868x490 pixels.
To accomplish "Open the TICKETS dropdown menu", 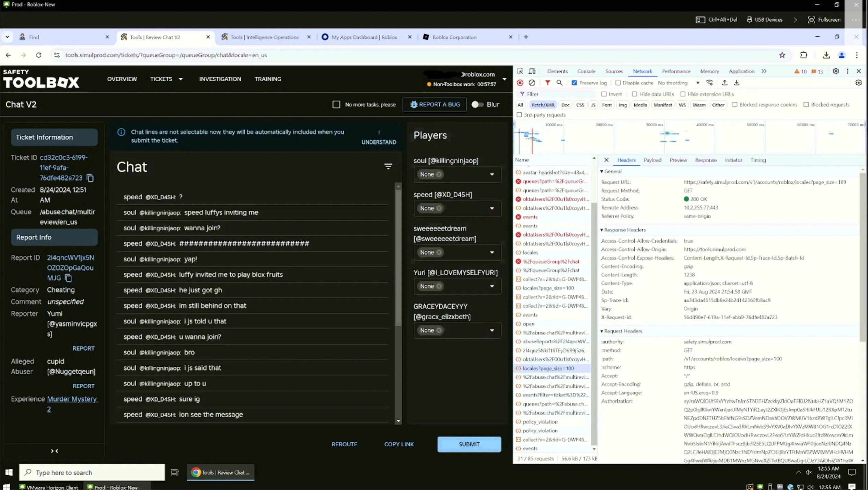I will [x=166, y=79].
